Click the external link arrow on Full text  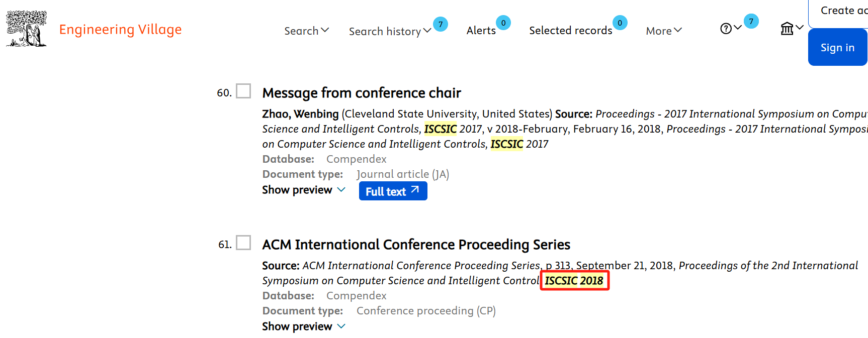pyautogui.click(x=415, y=190)
